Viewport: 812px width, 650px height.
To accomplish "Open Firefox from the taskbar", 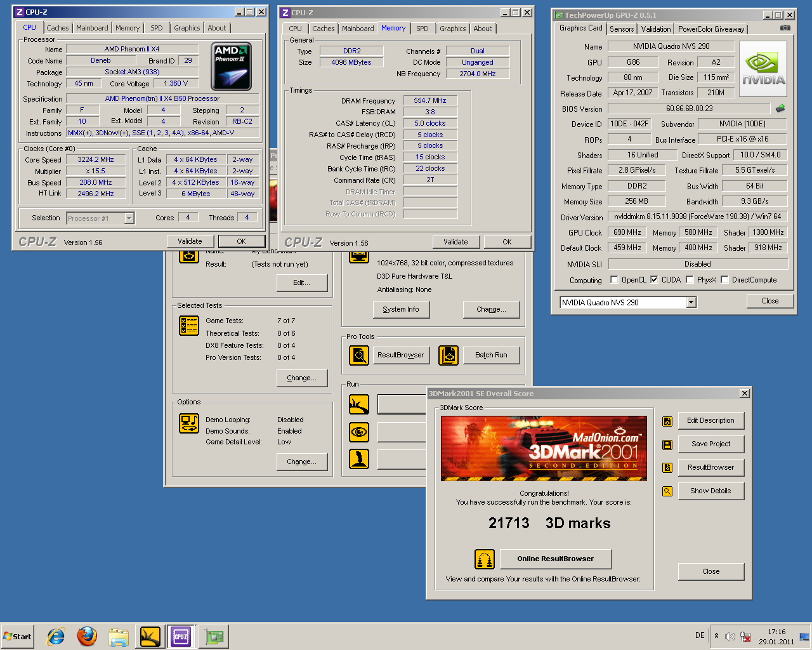I will 87,636.
